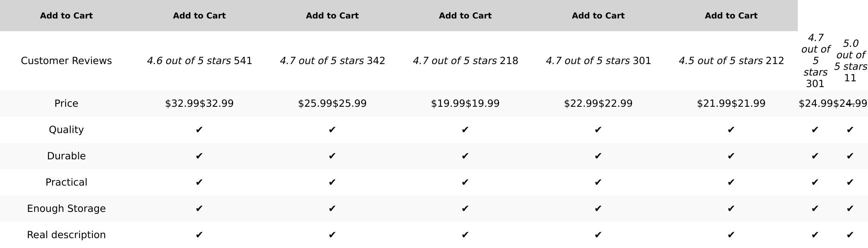
Task: Click Durable checkmark under the $25.99 product
Action: [332, 156]
